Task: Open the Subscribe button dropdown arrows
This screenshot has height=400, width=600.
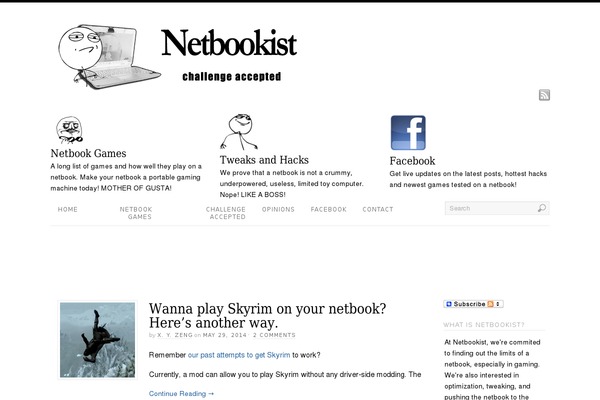Action: tap(498, 304)
